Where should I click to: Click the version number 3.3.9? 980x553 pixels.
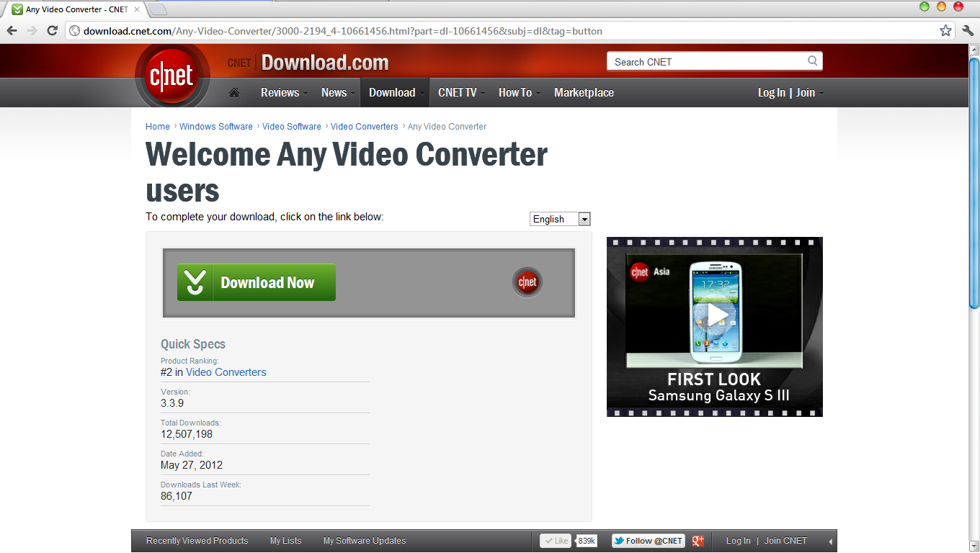click(172, 403)
